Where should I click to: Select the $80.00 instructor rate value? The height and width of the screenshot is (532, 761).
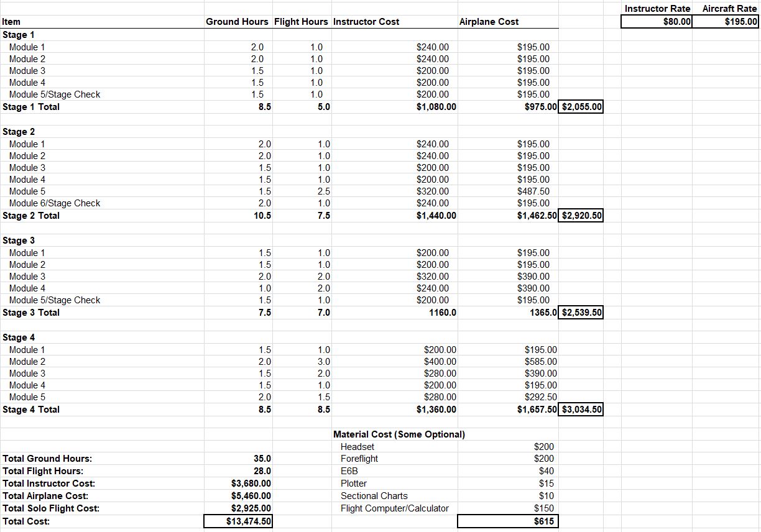657,22
